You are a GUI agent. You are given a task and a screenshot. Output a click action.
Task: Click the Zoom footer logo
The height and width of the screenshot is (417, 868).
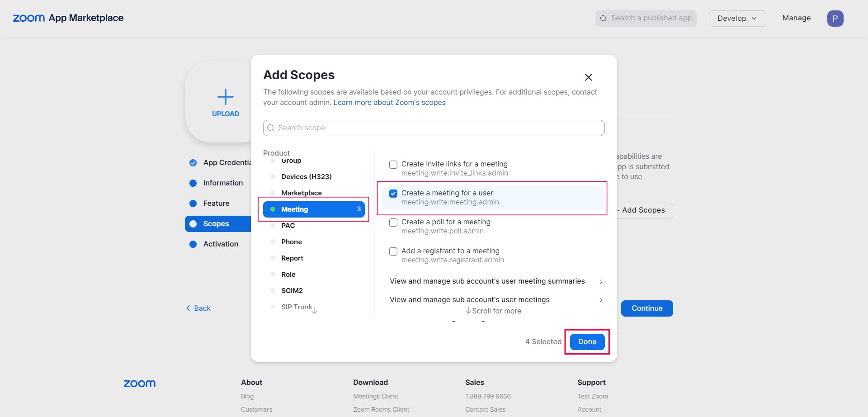[x=140, y=384]
